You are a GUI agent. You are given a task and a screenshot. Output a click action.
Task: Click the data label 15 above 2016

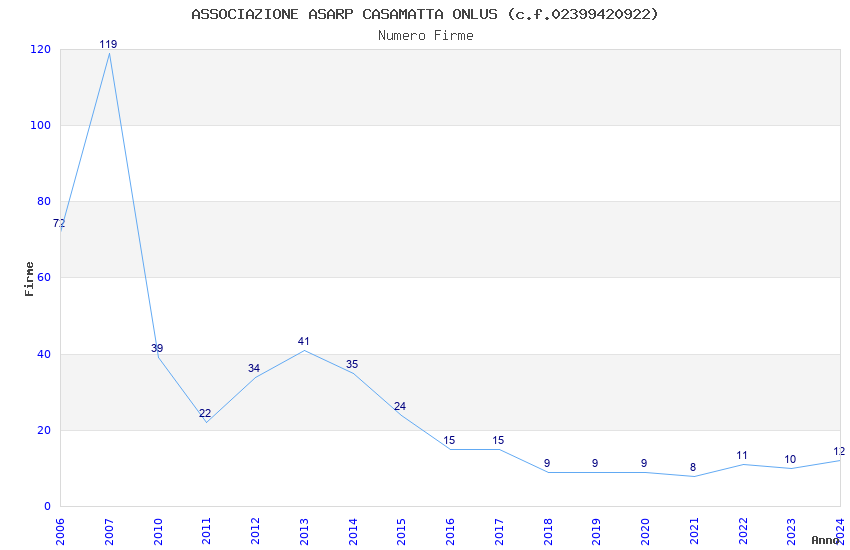[449, 441]
